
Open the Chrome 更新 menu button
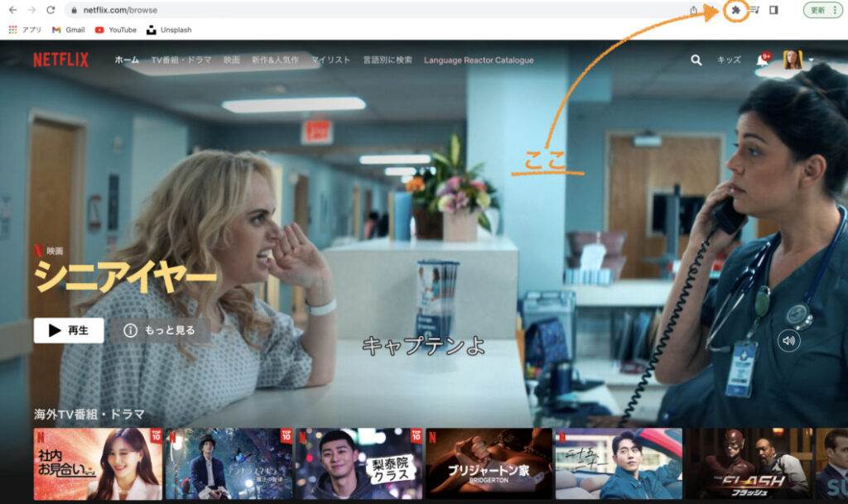coord(822,10)
